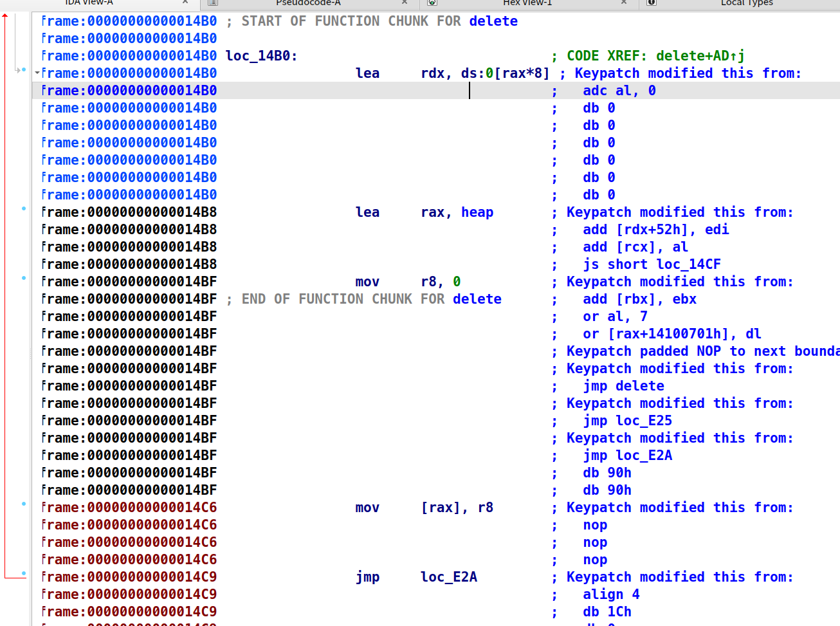Image resolution: width=840 pixels, height=626 pixels.
Task: Click the Hex View-1 tab's camera icon
Action: coord(432,3)
